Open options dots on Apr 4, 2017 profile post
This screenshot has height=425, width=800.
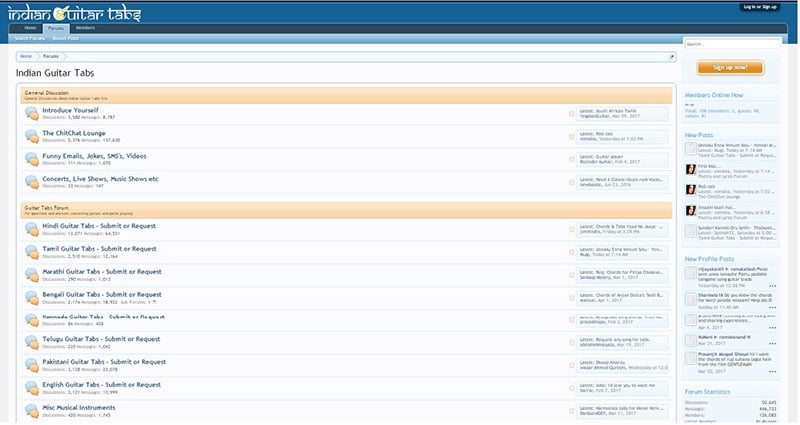(x=772, y=328)
